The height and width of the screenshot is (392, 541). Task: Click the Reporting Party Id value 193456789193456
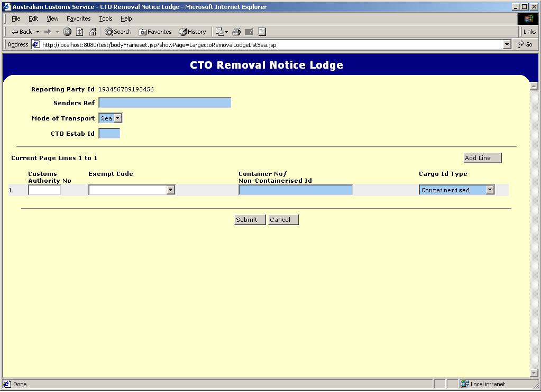126,89
